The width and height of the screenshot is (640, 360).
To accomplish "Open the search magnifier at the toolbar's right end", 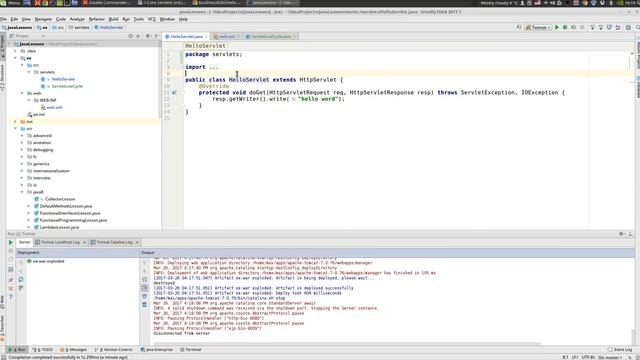I will click(637, 27).
